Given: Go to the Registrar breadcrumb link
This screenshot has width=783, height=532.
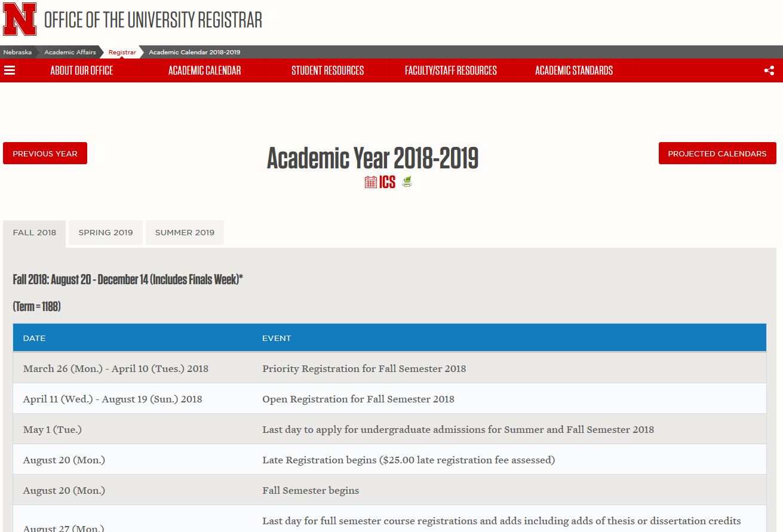Looking at the screenshot, I should (x=122, y=53).
